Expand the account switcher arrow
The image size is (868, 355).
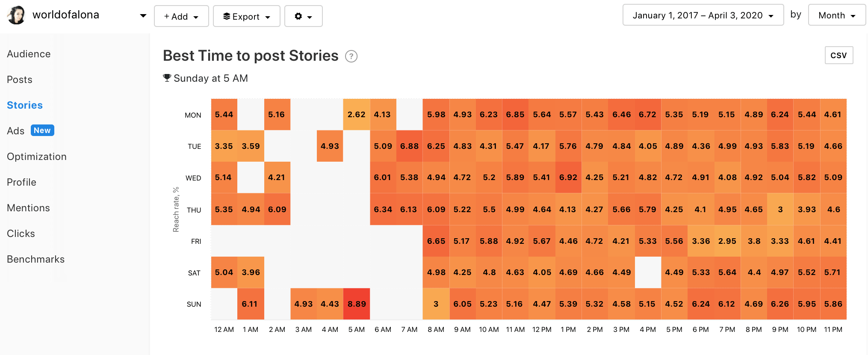point(143,16)
